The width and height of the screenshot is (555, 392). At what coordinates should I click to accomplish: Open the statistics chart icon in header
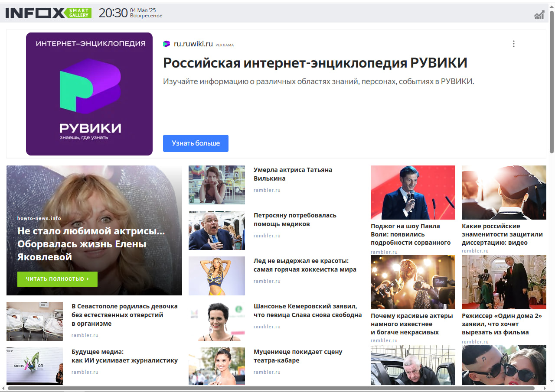[539, 15]
